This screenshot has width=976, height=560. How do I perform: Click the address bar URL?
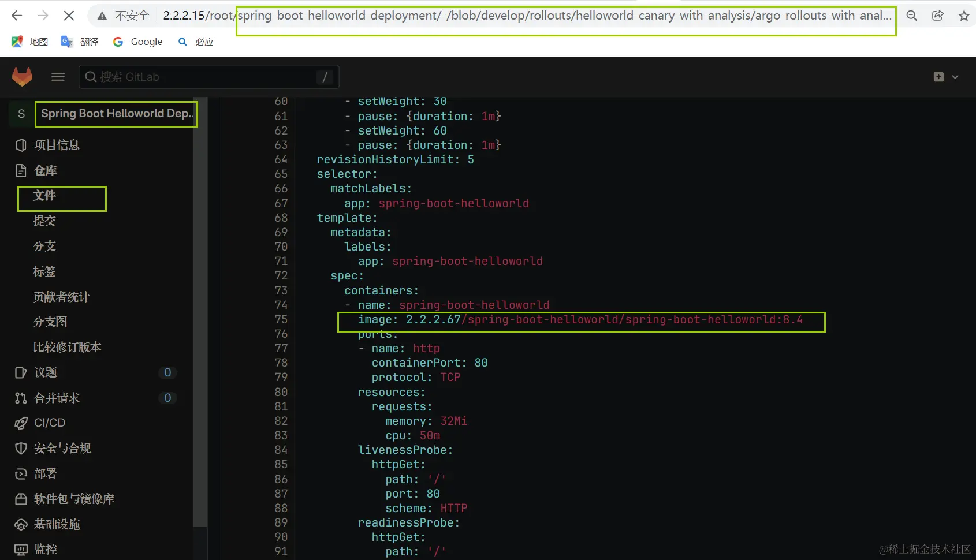pyautogui.click(x=527, y=16)
